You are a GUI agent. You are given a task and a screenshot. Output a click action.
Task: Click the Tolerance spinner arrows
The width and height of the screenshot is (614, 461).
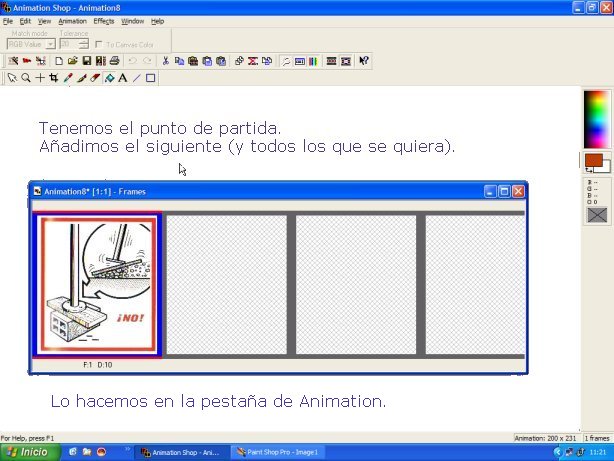point(81,44)
